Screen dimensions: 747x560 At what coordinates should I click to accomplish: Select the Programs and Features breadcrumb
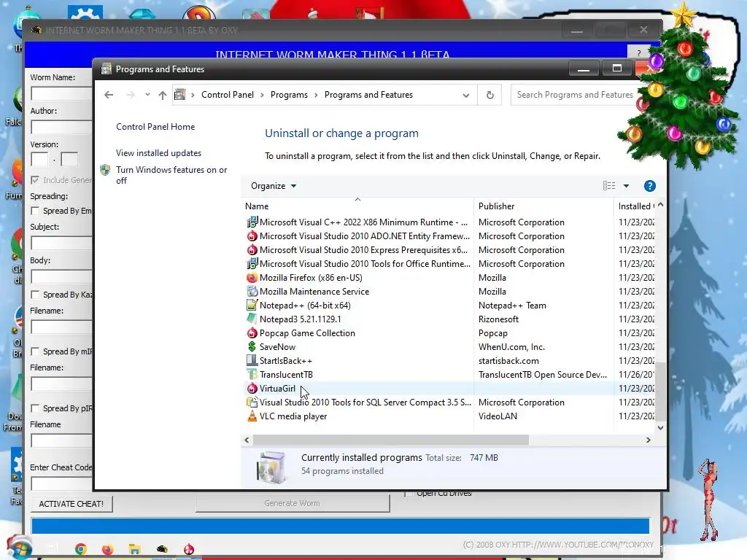pos(368,95)
